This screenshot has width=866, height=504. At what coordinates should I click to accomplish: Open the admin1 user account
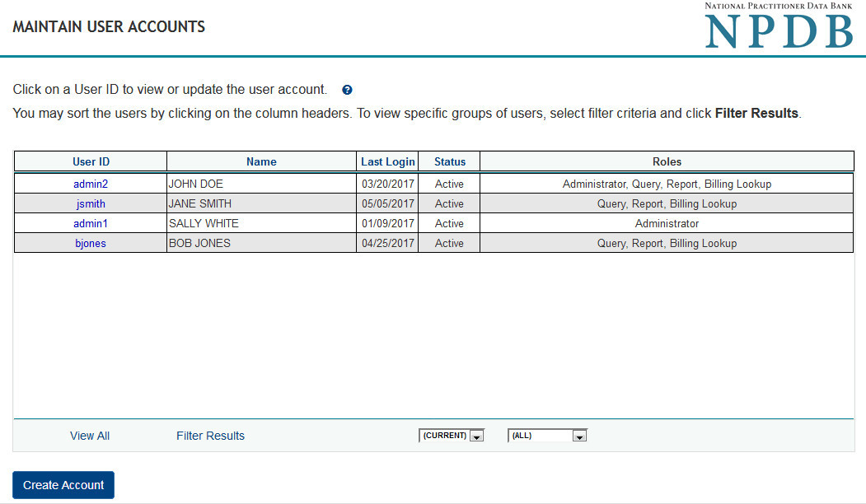tap(91, 224)
